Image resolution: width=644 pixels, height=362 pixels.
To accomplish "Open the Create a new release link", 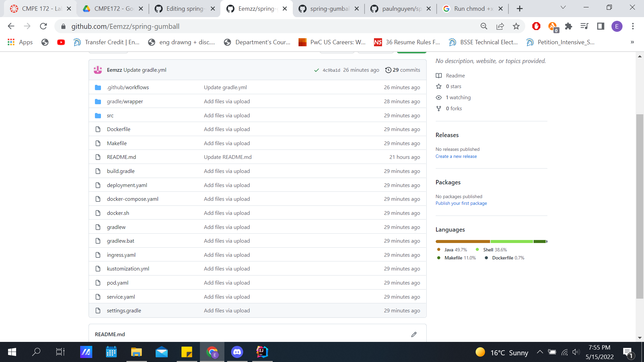I will pos(456,157).
